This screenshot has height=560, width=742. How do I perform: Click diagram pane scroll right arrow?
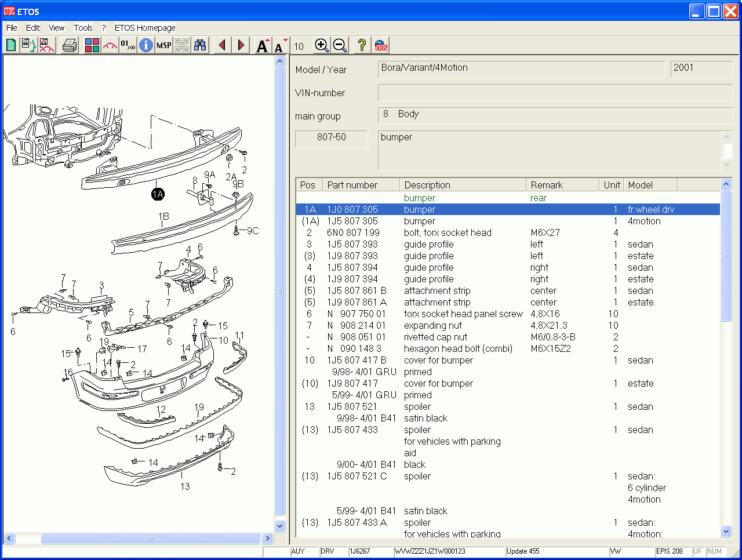[267, 539]
